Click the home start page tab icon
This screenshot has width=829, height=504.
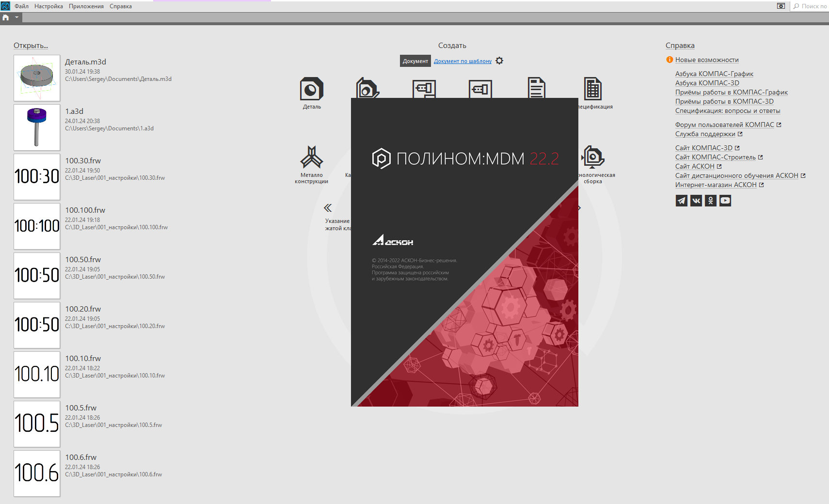click(6, 17)
